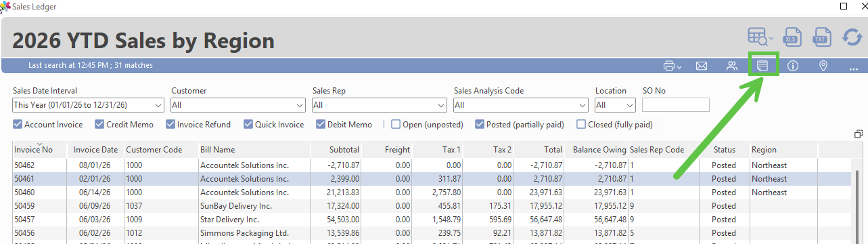
Task: Click the SO No input field
Action: point(675,105)
